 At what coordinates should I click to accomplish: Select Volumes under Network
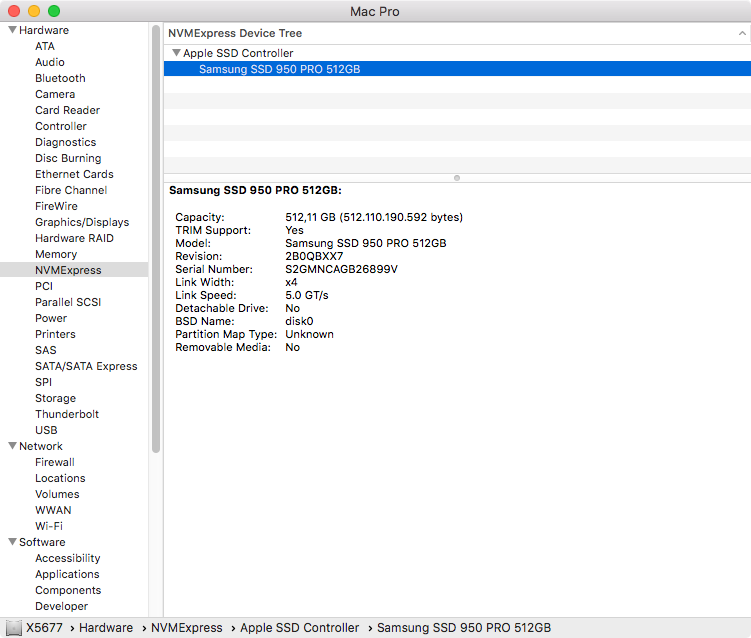point(57,494)
